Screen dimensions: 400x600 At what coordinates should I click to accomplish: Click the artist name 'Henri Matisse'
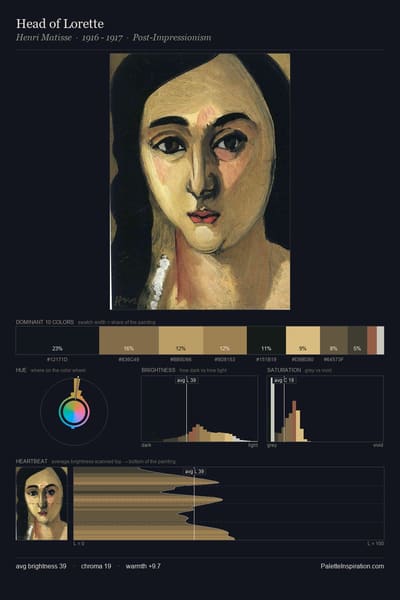(x=44, y=38)
